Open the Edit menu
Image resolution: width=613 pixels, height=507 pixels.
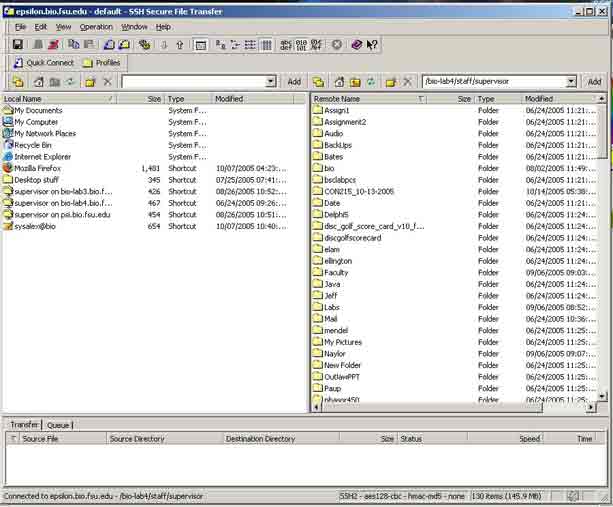41,27
